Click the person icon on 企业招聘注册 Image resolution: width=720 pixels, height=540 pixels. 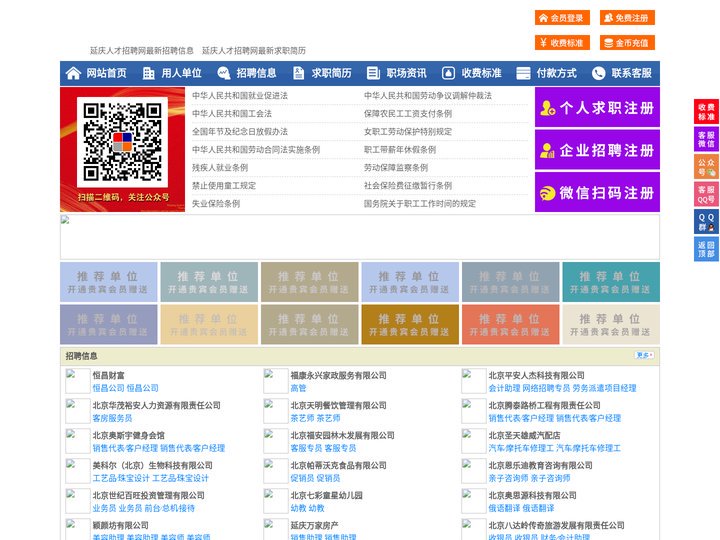pos(547,150)
